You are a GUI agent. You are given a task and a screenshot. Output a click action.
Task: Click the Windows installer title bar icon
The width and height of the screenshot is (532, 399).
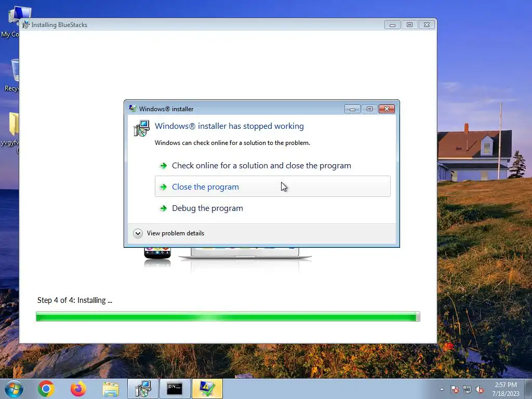pyautogui.click(x=132, y=109)
